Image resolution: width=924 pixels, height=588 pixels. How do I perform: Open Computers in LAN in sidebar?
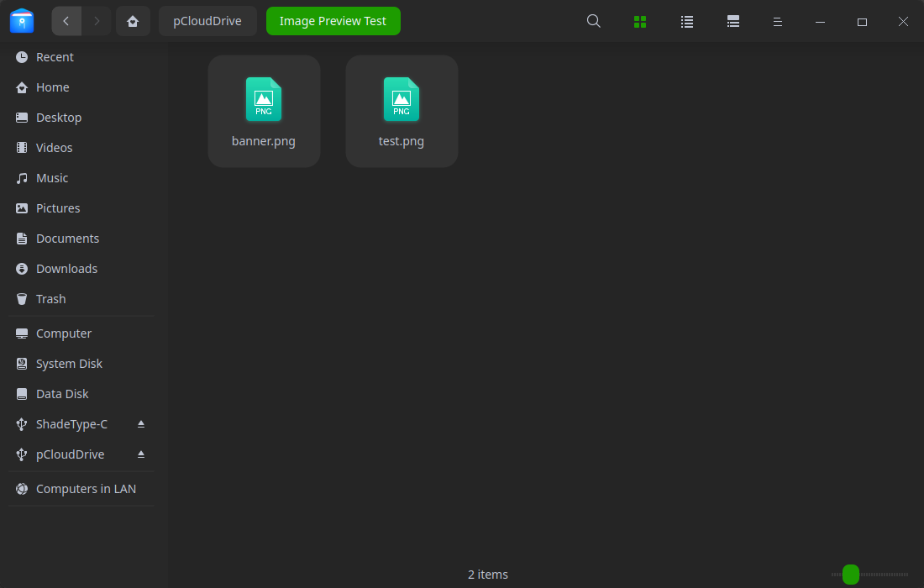[x=81, y=489]
